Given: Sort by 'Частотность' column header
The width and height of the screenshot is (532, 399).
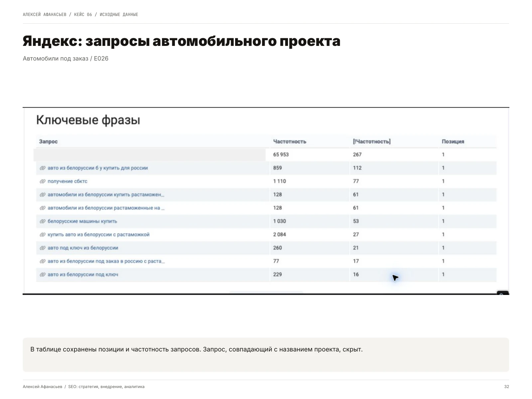Looking at the screenshot, I should pos(290,141).
